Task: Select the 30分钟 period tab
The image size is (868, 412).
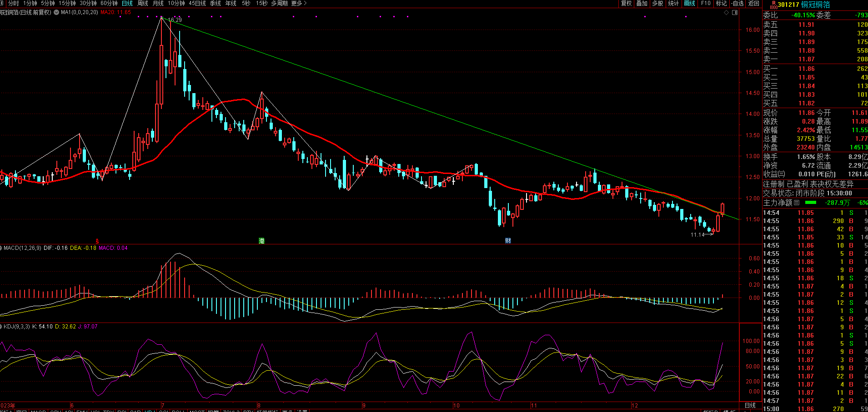Action: [88, 3]
